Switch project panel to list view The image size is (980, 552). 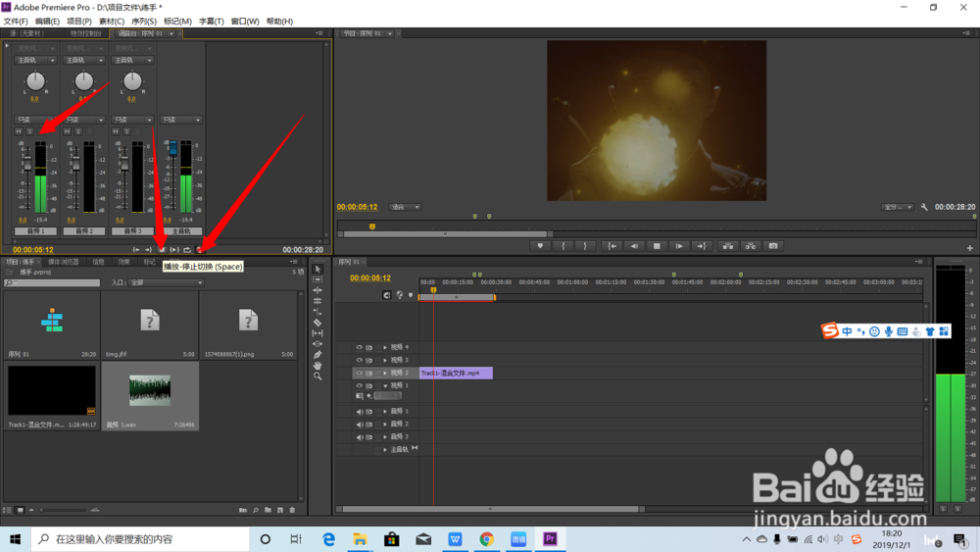point(8,510)
